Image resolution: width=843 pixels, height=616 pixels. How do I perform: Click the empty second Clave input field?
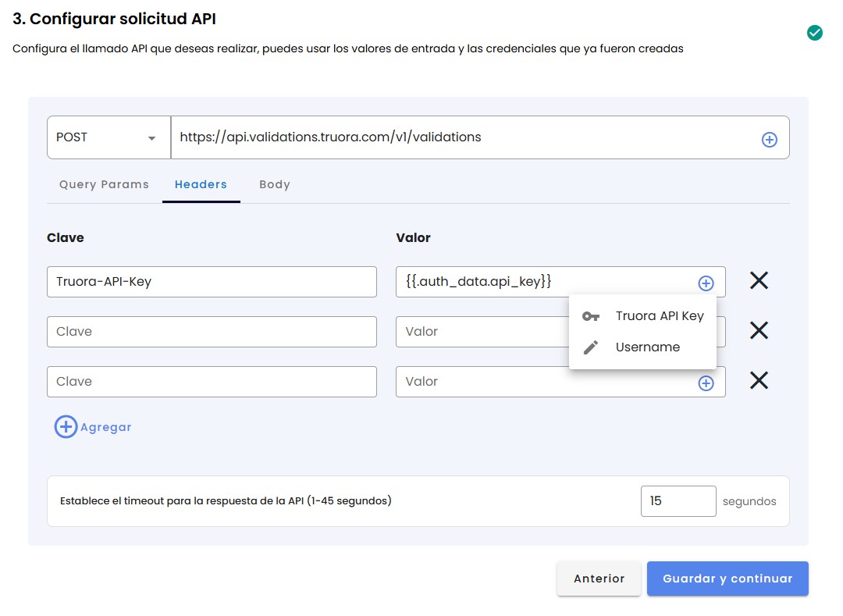(x=212, y=331)
